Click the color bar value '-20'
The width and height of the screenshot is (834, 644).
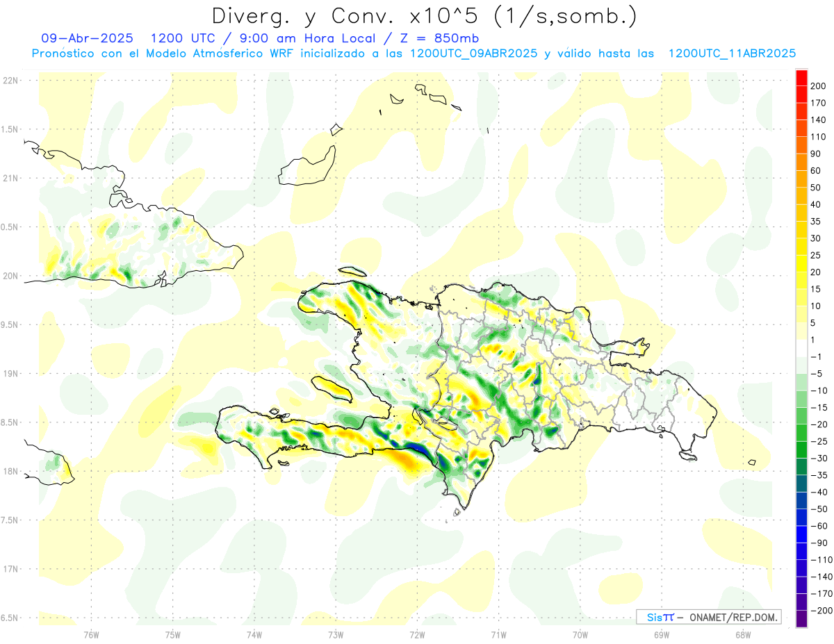tap(819, 425)
